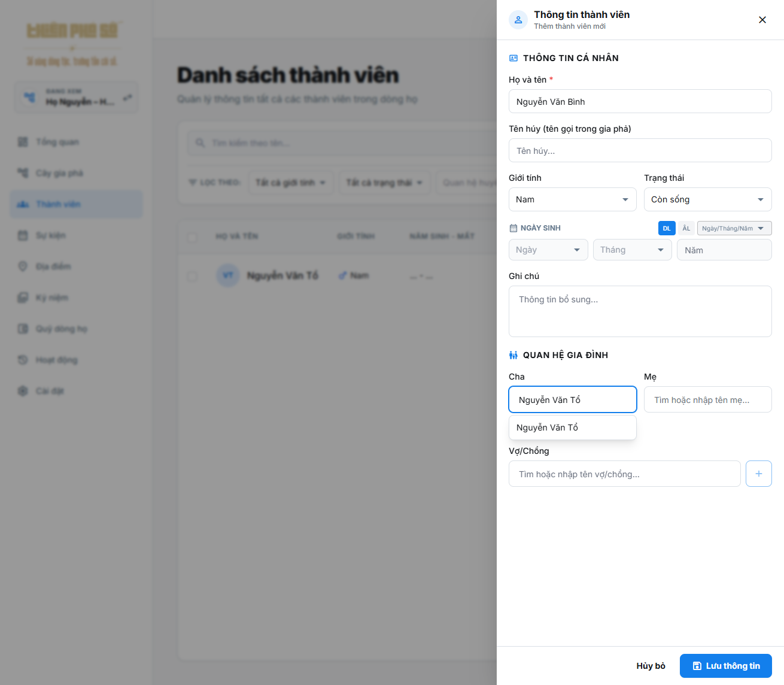The height and width of the screenshot is (685, 784).
Task: Toggle checkbox for Nguyễn Văn Tổ row
Action: pyautogui.click(x=192, y=276)
